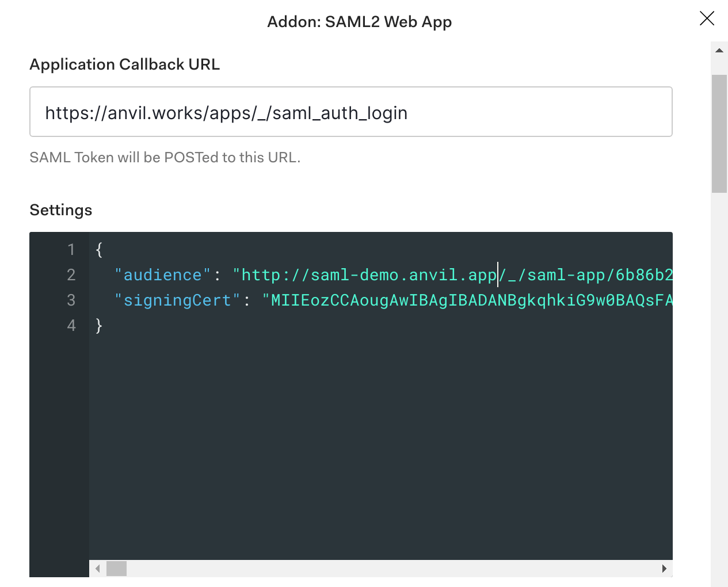Click into the Application Callback URL field
This screenshot has width=728, height=587.
pos(351,112)
